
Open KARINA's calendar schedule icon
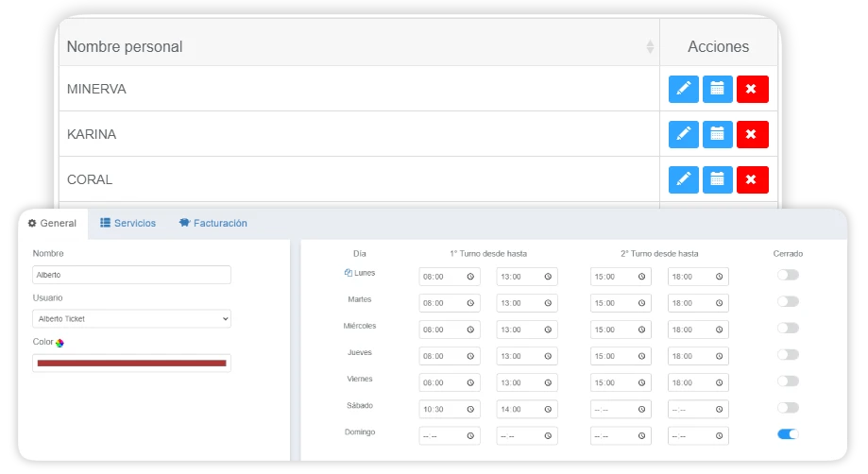[x=718, y=134]
